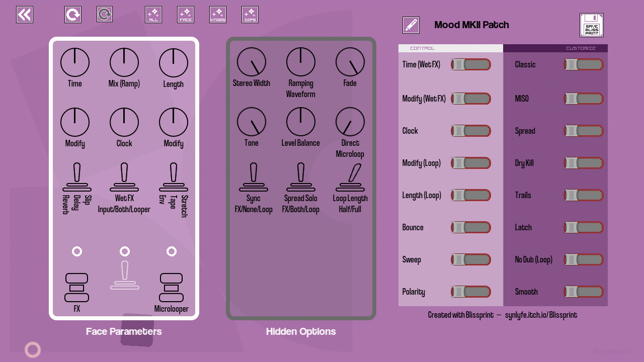This screenshot has height=362, width=644.
Task: Flip the Loop Length Half/Full lever
Action: 351,177
